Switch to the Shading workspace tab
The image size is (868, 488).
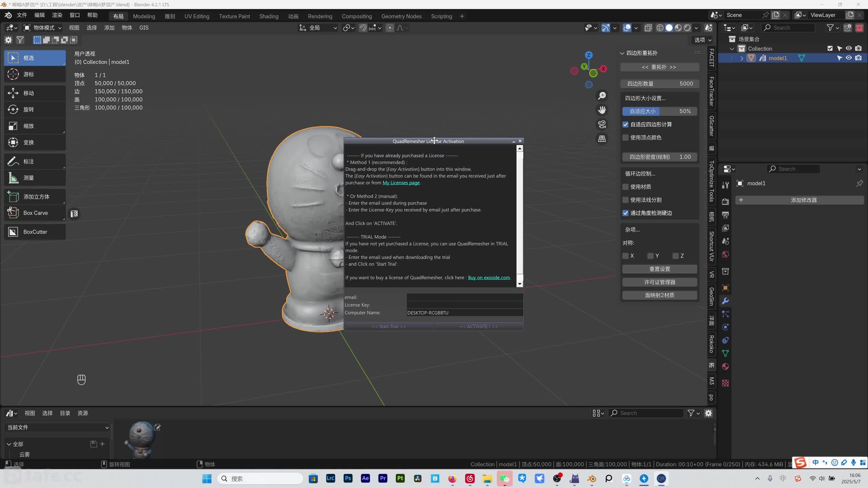269,16
